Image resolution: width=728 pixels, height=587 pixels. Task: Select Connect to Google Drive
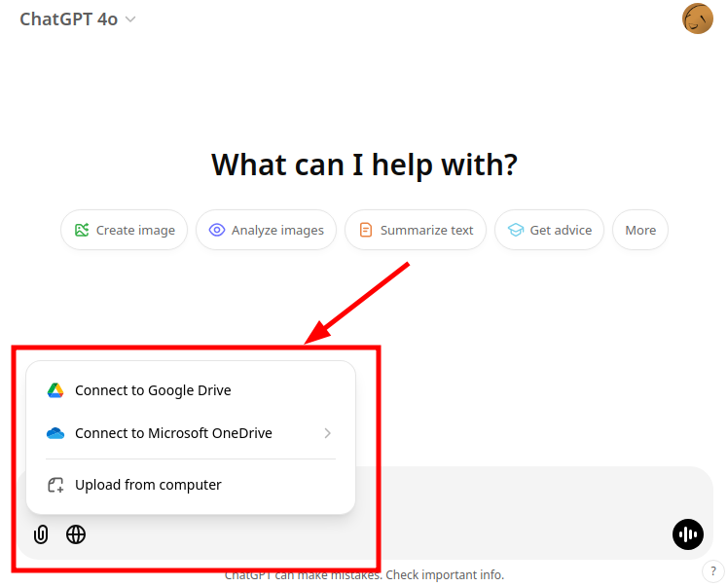point(191,390)
